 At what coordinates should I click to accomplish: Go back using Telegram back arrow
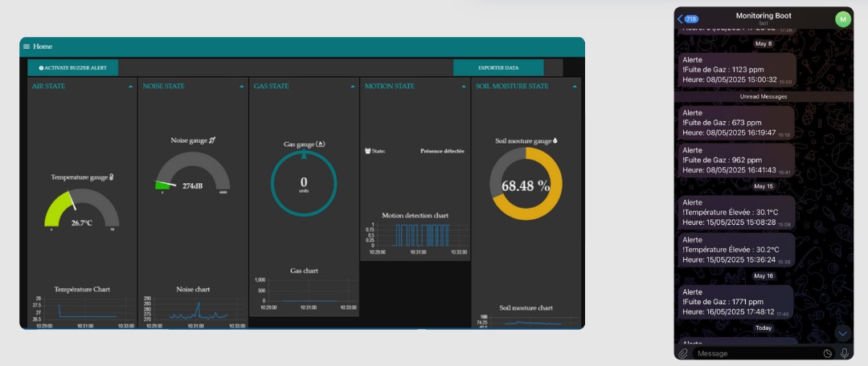681,18
